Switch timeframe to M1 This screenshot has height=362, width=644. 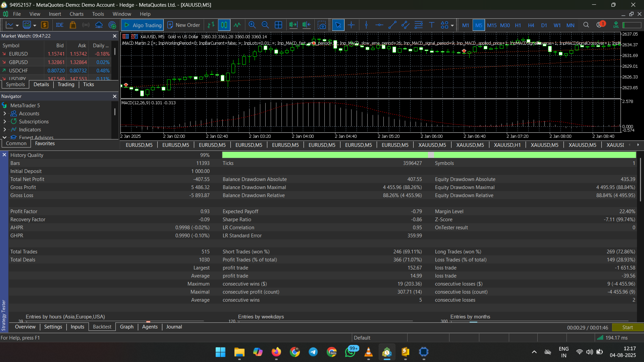[x=466, y=25]
